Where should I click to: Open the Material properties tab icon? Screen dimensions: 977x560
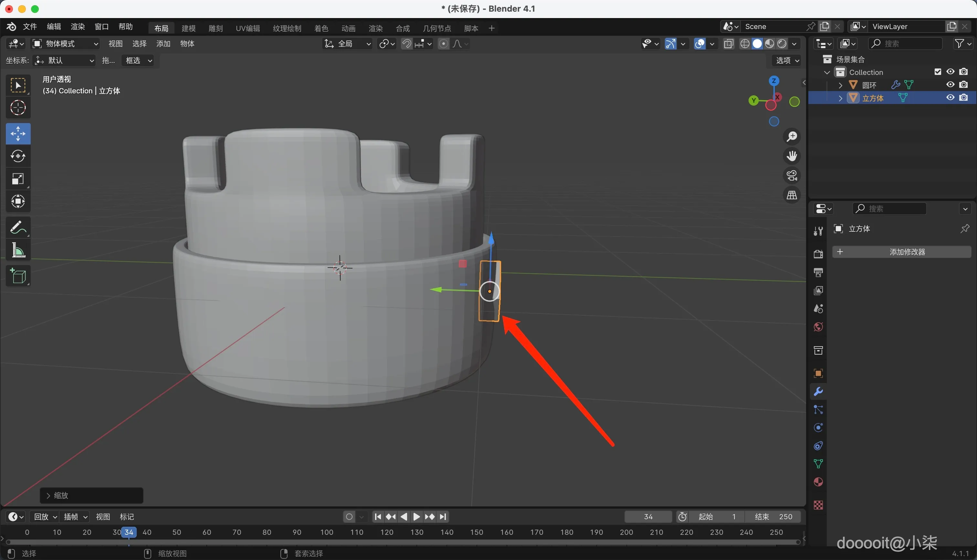point(818,482)
